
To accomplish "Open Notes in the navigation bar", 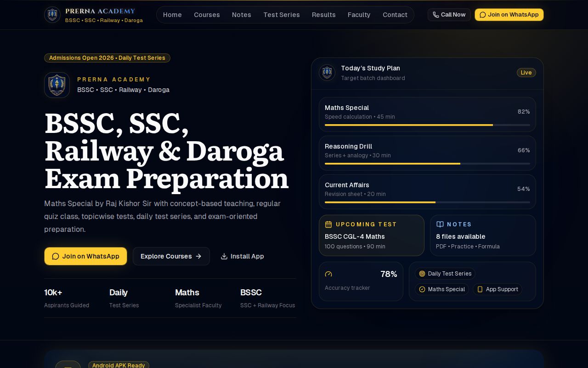I will [x=242, y=15].
